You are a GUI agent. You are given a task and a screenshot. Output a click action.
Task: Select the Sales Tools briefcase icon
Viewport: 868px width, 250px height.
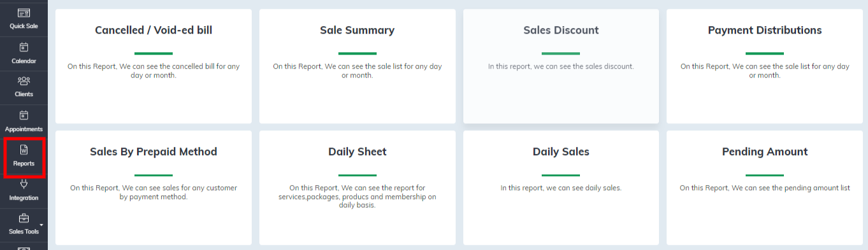tap(24, 218)
